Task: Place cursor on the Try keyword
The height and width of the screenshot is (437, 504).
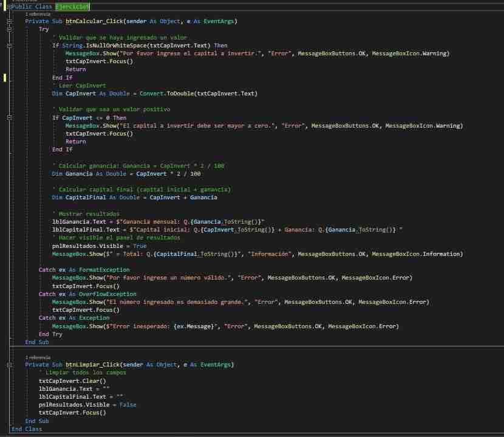Action: (44, 29)
